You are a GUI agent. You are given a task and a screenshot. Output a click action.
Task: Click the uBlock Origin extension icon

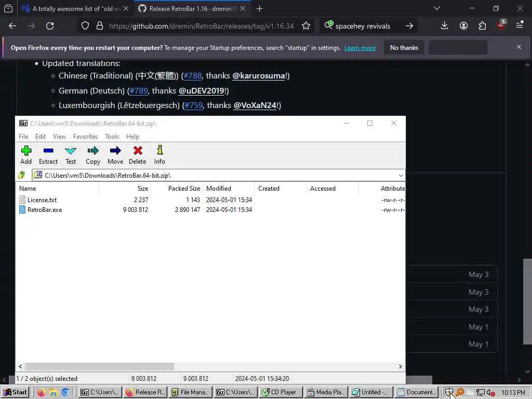click(501, 25)
